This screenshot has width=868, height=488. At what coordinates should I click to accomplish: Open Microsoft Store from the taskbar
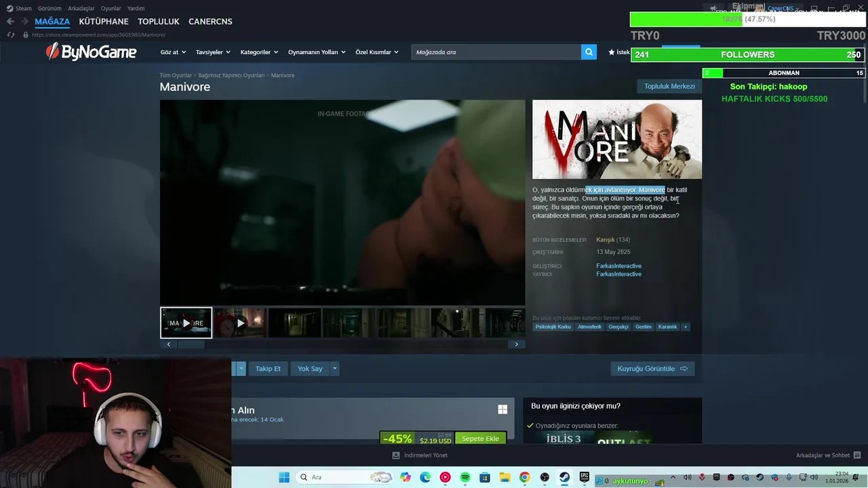[485, 477]
